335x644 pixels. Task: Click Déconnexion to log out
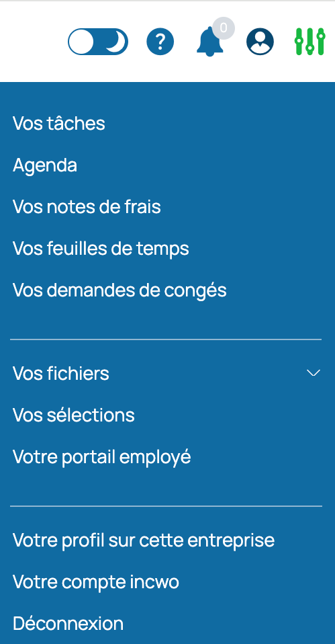pos(68,623)
